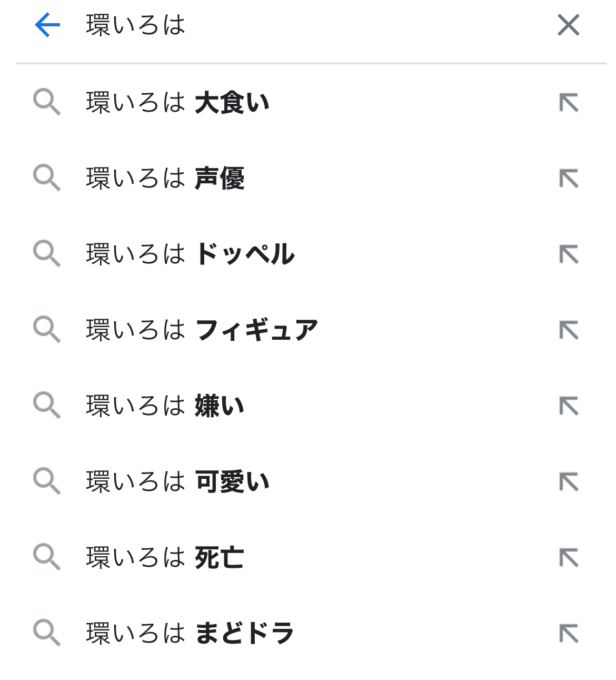Click the magnifier icon beside 大食い
This screenshot has width=616, height=680.
click(x=47, y=102)
